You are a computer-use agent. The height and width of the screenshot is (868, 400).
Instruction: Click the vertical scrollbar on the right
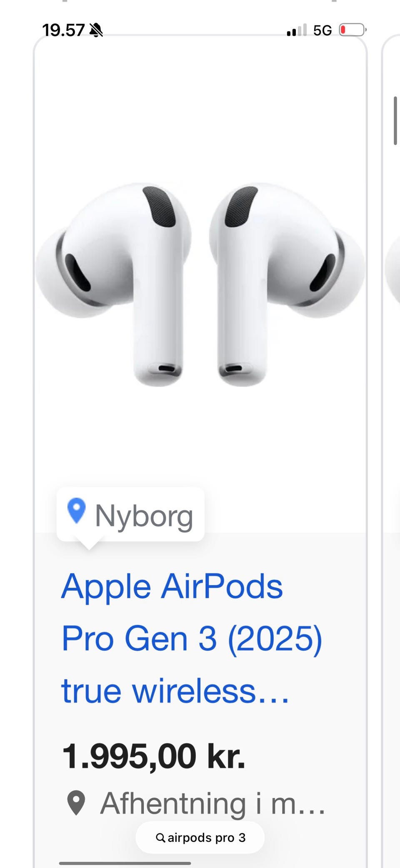[x=395, y=121]
